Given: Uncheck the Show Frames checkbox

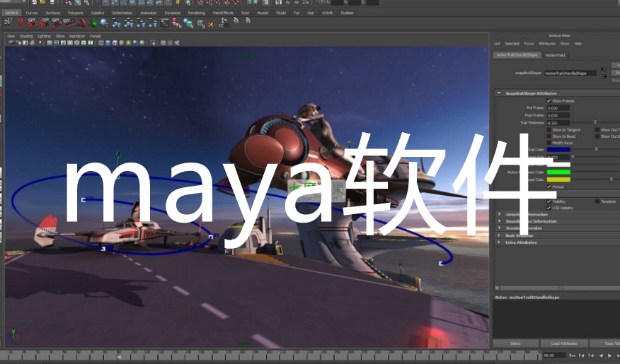Looking at the screenshot, I should point(549,101).
